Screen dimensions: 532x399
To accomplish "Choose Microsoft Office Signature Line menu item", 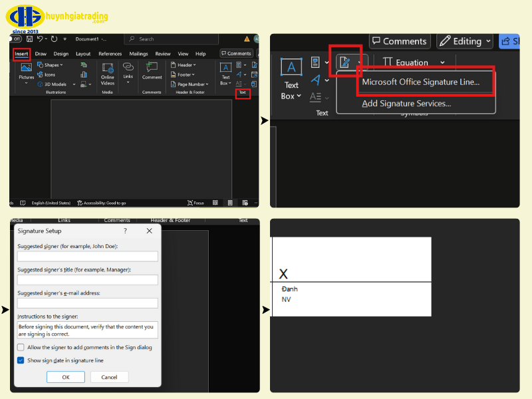I will tap(420, 82).
